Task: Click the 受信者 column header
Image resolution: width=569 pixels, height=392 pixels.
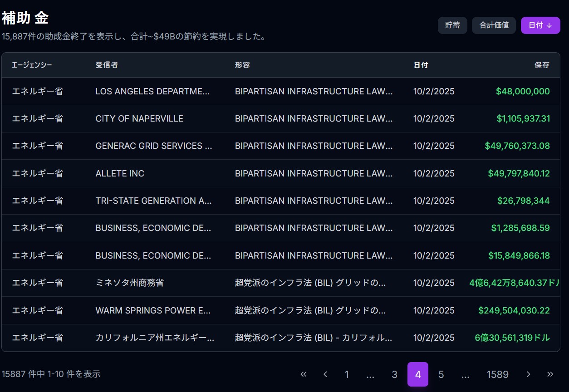Action: pos(107,65)
